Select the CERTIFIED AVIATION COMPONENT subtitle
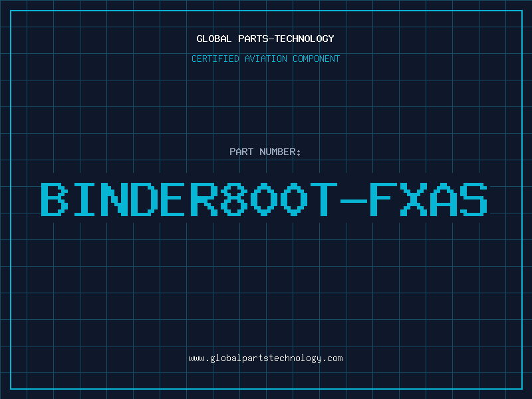The height and width of the screenshot is (399, 532). click(x=265, y=59)
